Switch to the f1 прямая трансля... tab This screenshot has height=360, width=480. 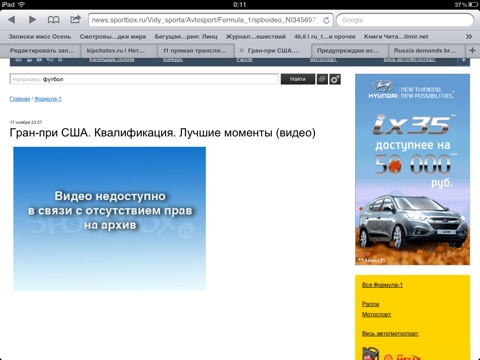click(x=195, y=51)
